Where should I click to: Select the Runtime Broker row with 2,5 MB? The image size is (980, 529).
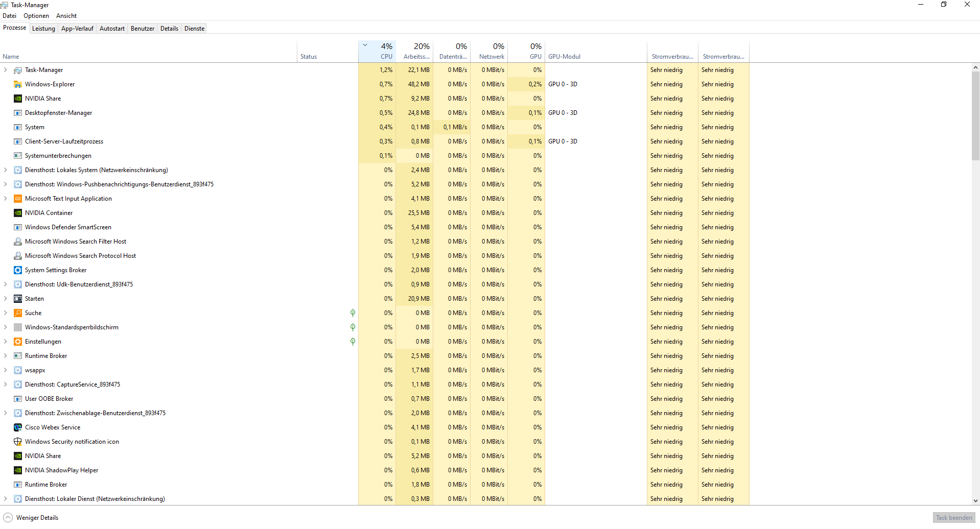[x=375, y=356]
